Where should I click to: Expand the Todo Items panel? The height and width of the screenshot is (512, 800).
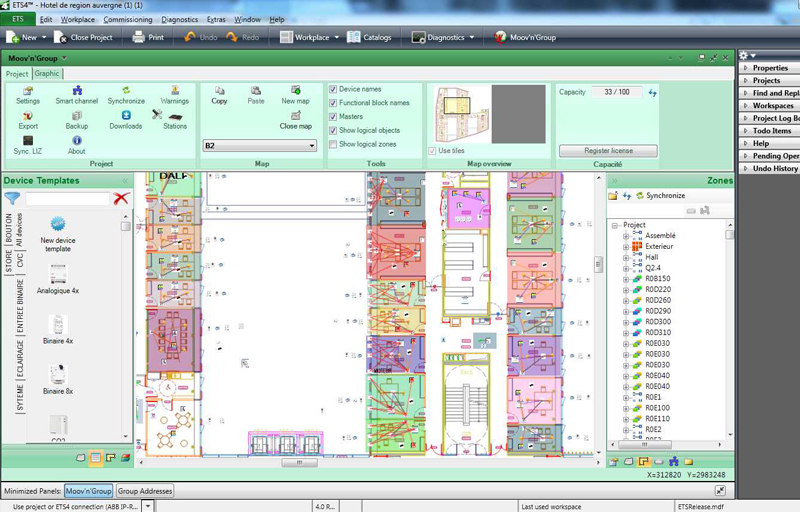pos(769,131)
